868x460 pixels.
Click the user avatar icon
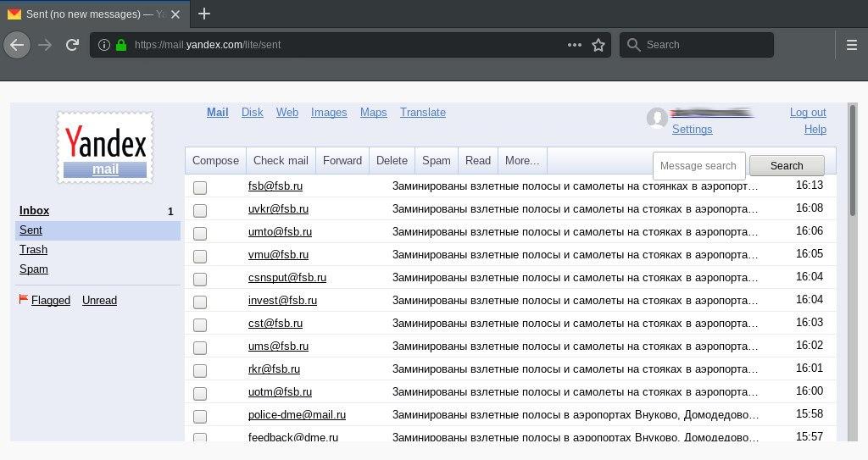657,119
